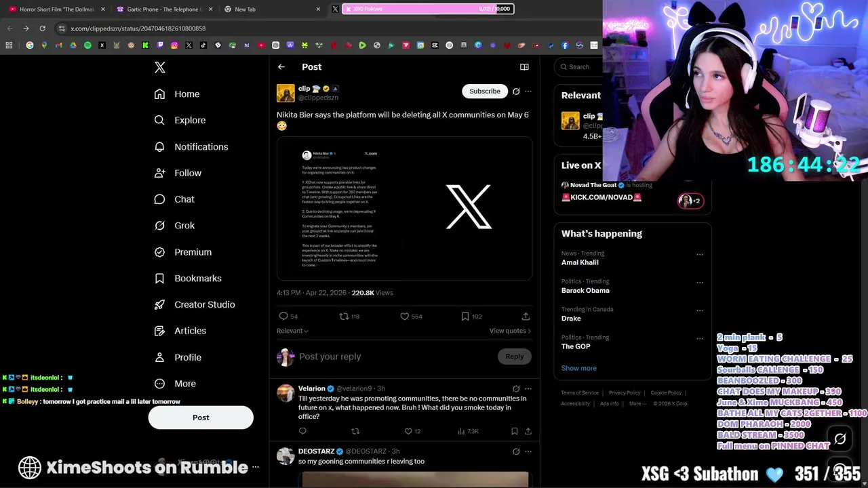
Task: Switch to the Gartic Phone tab
Action: point(165,9)
